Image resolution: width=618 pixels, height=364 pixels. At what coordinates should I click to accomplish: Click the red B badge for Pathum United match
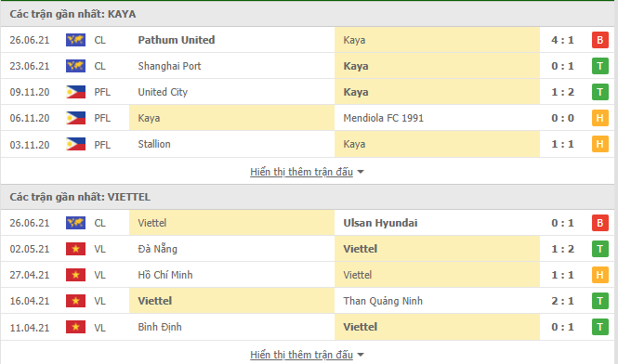coord(599,40)
